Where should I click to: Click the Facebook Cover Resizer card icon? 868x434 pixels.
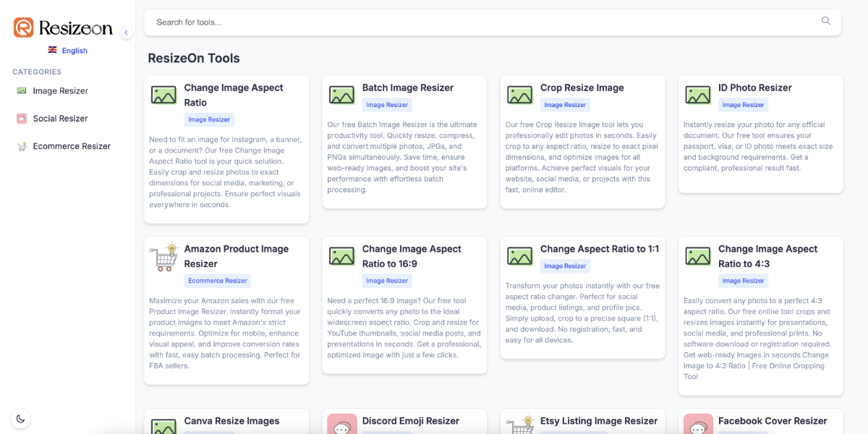[698, 424]
